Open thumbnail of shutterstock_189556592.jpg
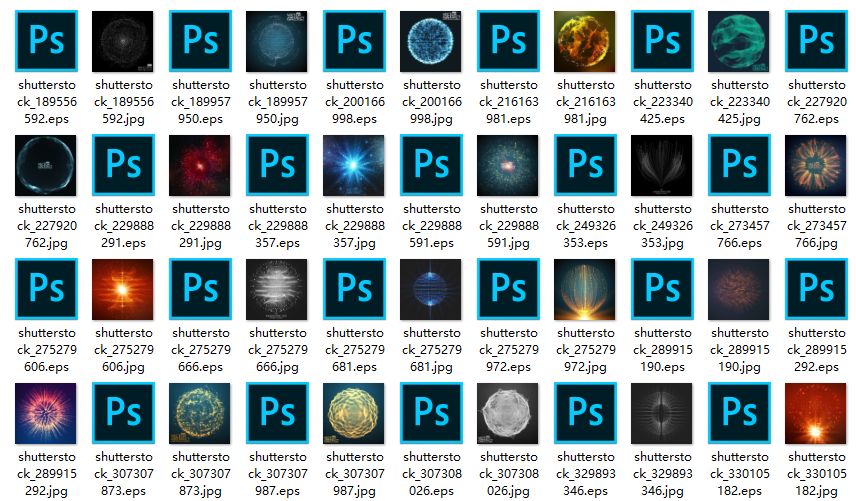Viewport: 856px width, 501px height. [123, 41]
